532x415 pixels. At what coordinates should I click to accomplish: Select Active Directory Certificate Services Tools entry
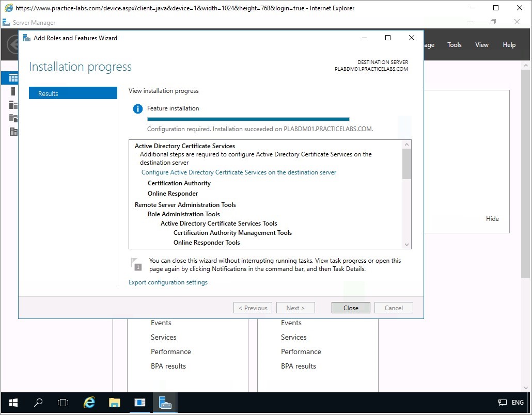click(x=219, y=223)
